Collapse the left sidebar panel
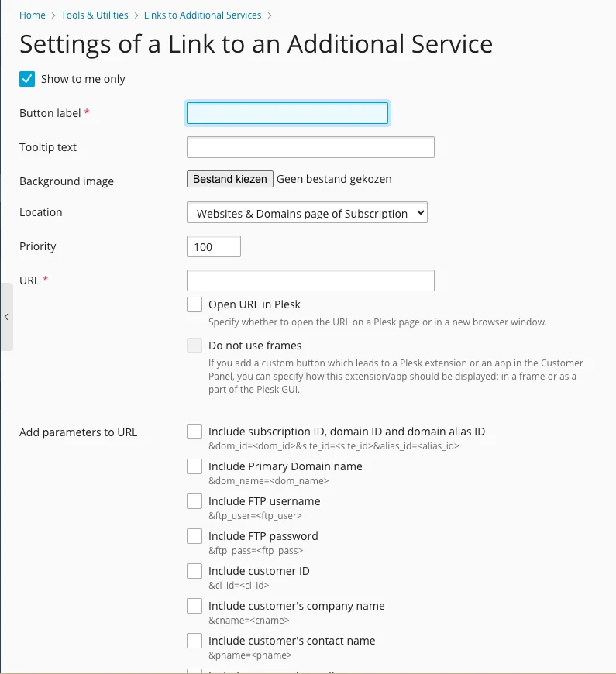 point(6,317)
